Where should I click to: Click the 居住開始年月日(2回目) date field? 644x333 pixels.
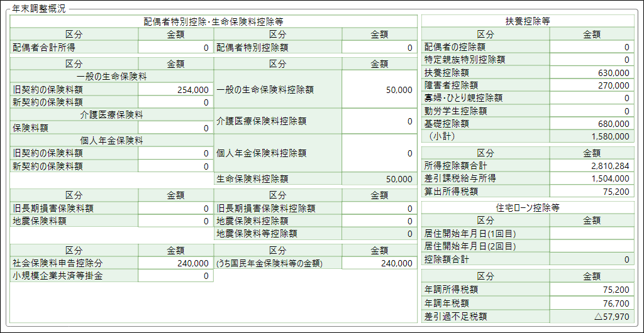tap(592, 246)
